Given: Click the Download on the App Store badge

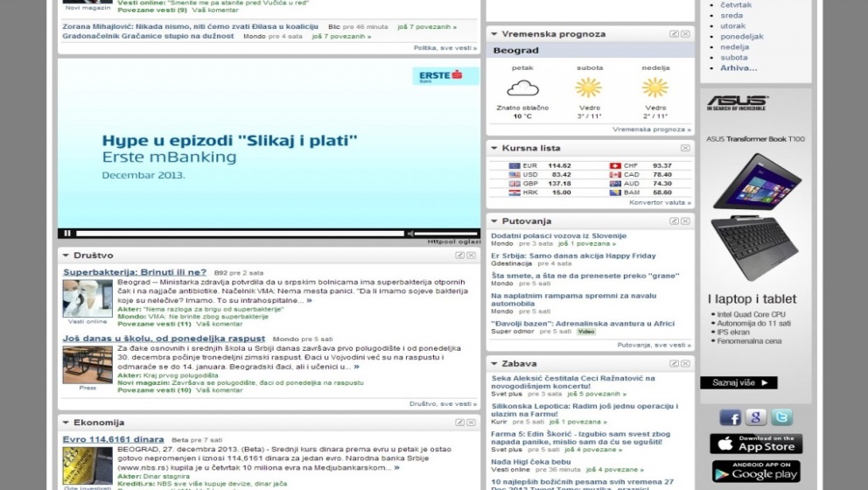Looking at the screenshot, I should tap(756, 444).
